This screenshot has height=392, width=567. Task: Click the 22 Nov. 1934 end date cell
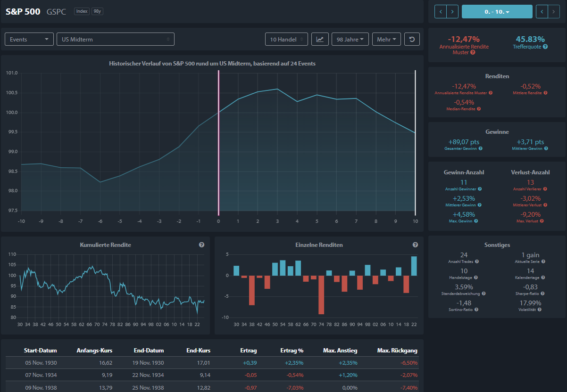point(149,375)
